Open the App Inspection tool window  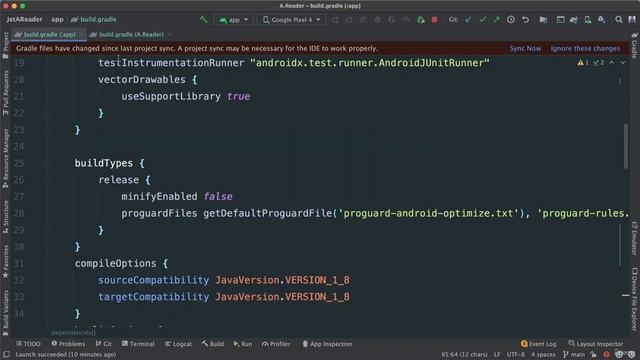pyautogui.click(x=327, y=344)
